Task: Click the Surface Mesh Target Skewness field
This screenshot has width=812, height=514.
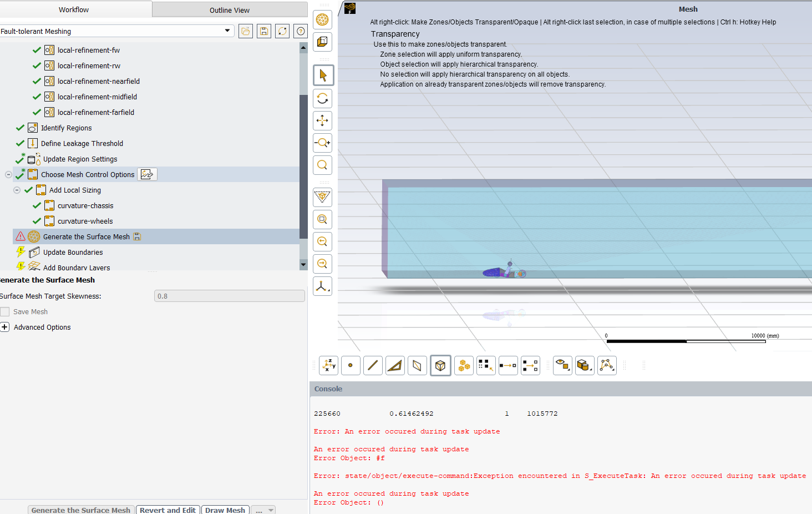Action: click(x=230, y=296)
